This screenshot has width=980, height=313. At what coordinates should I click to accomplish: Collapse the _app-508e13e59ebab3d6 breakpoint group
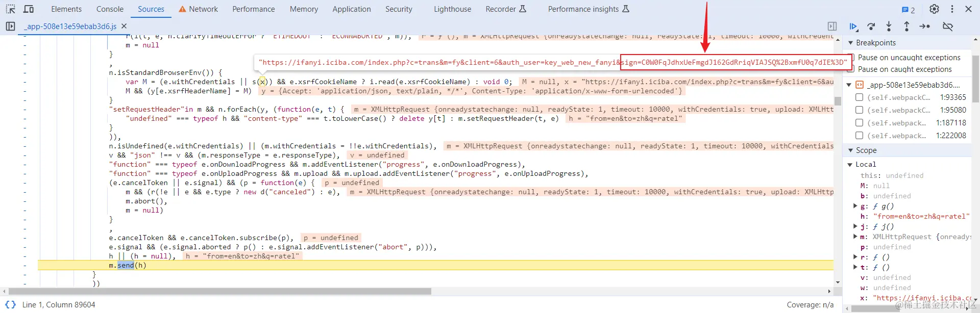click(849, 85)
